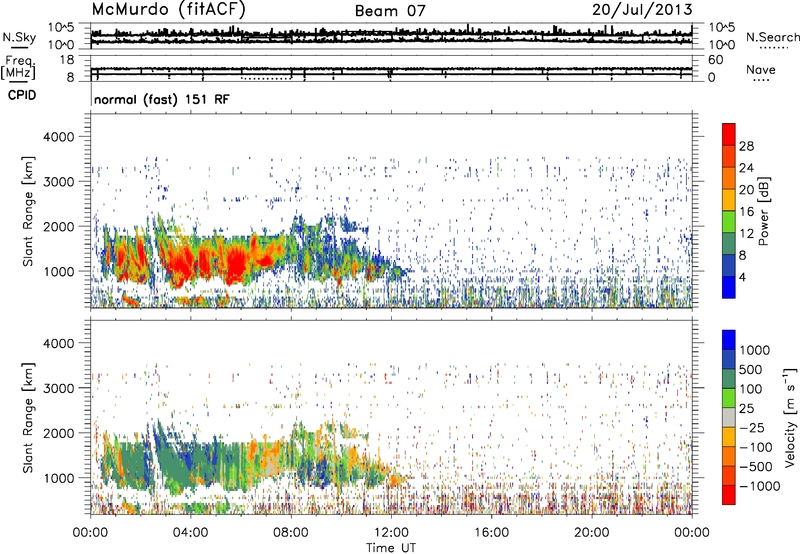800x554 pixels.
Task: Click the "04:00" time axis tick label
Action: pyautogui.click(x=190, y=533)
